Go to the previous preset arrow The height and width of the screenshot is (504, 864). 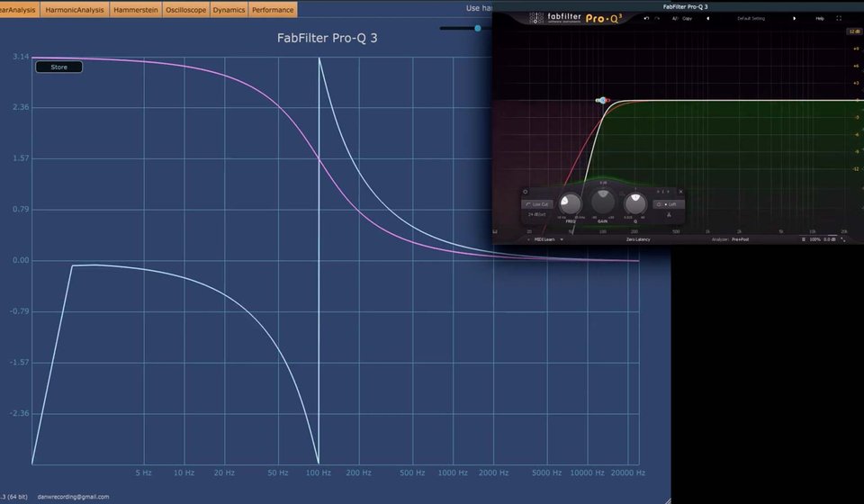click(x=708, y=18)
